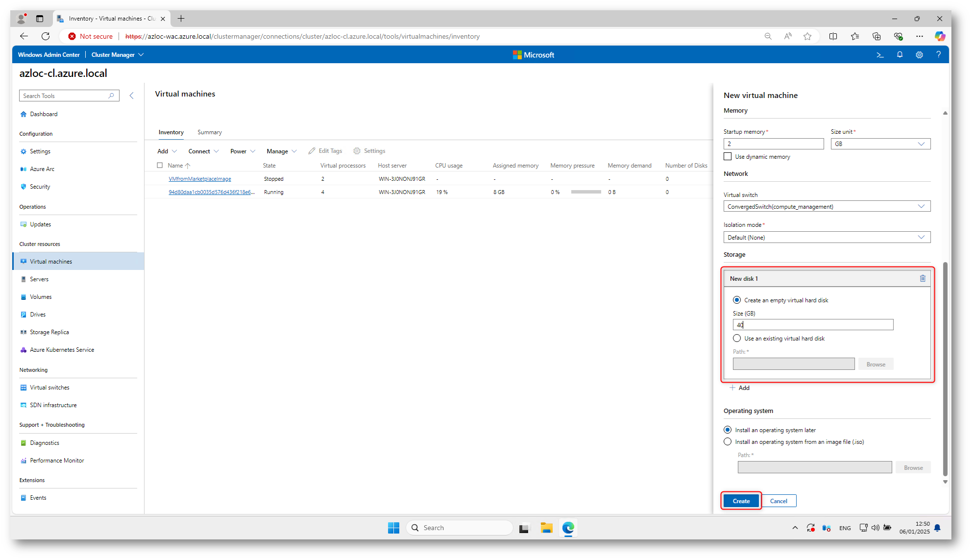Image resolution: width=972 pixels, height=560 pixels.
Task: Select Use an existing virtual hard disk
Action: [x=737, y=338]
